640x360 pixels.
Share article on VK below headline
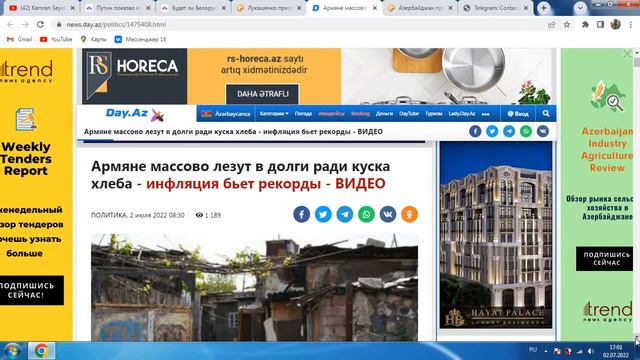point(388,214)
